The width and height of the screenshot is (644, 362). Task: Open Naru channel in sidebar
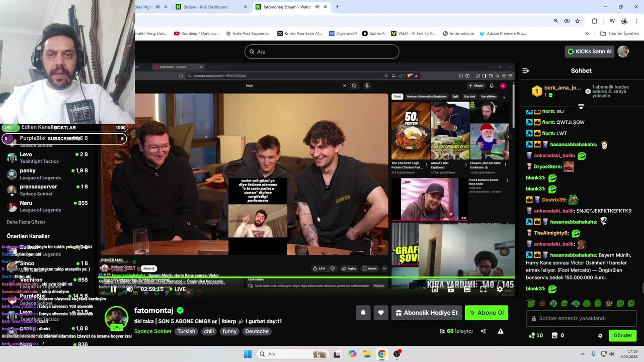click(48, 206)
